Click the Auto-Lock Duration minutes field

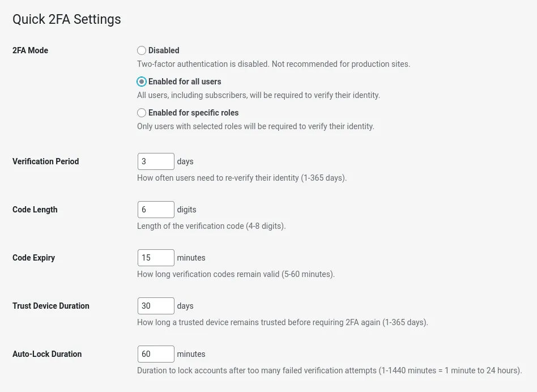tap(156, 354)
